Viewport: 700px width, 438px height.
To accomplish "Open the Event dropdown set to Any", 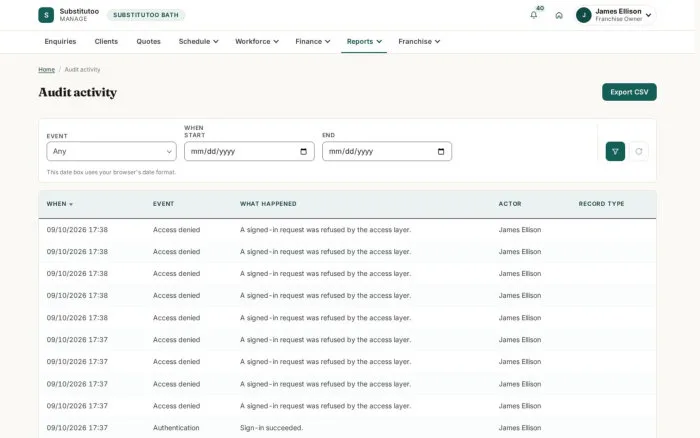I will (111, 151).
